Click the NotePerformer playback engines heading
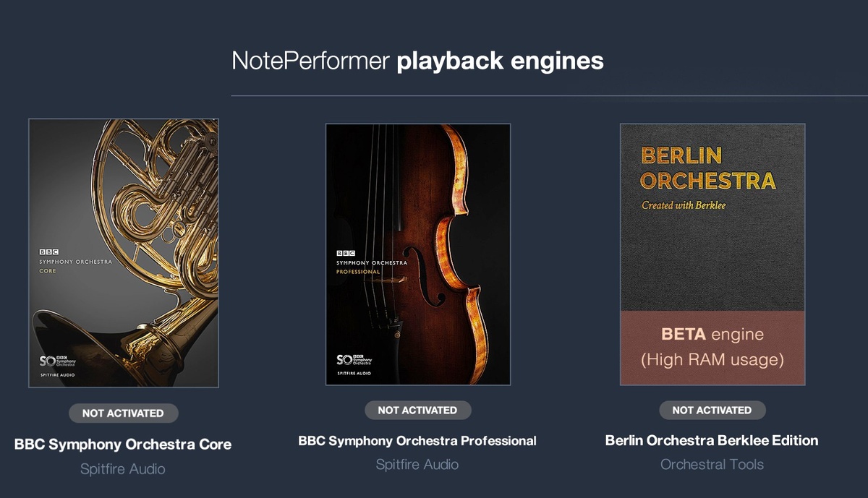The image size is (868, 498). [x=417, y=61]
